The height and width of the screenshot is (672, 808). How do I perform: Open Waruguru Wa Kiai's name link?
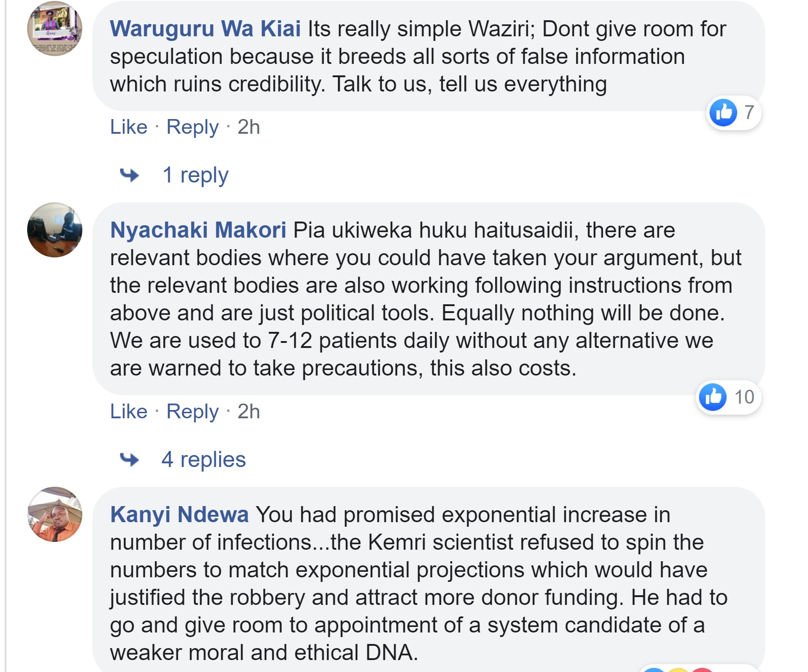206,28
